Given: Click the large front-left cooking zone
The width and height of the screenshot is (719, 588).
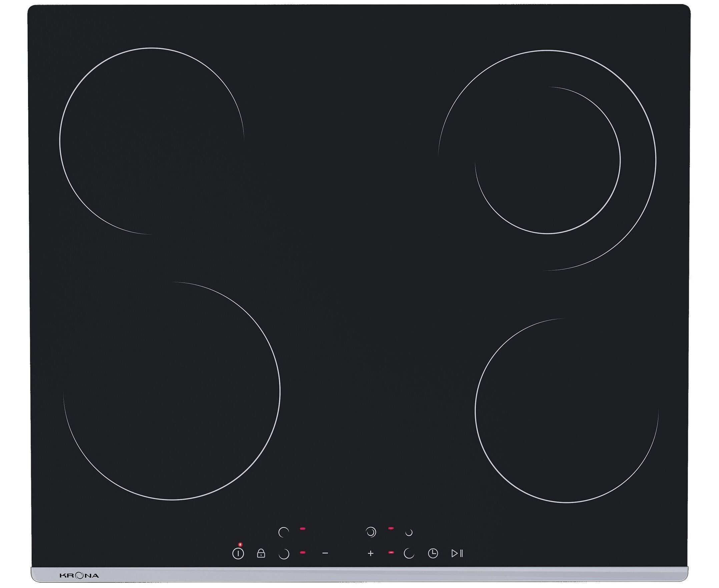Looking at the screenshot, I should 171,391.
